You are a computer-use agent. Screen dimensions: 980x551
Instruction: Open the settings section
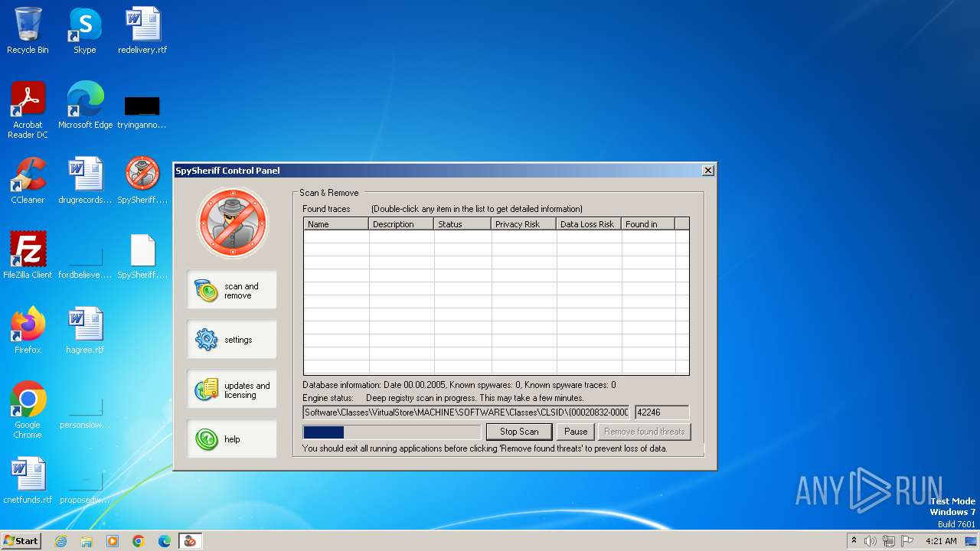232,340
